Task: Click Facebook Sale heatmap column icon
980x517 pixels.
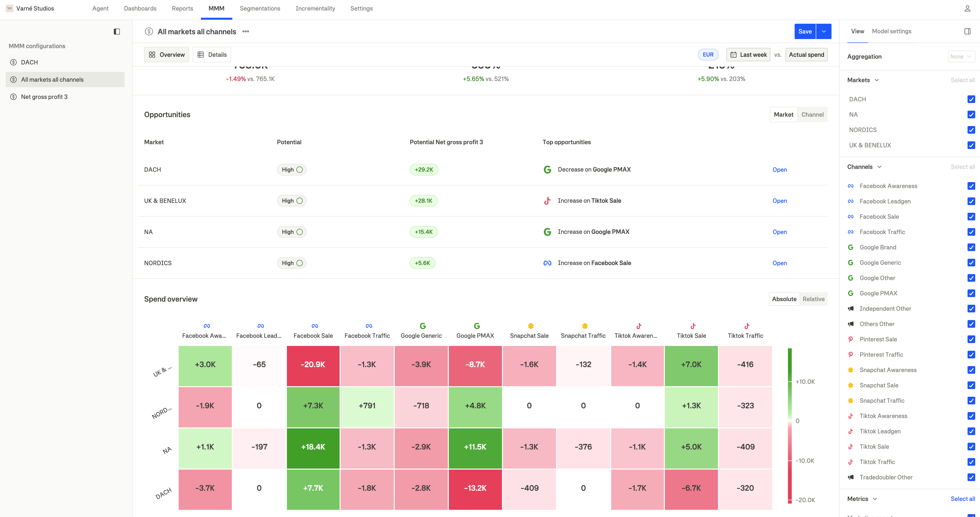Action: point(315,326)
